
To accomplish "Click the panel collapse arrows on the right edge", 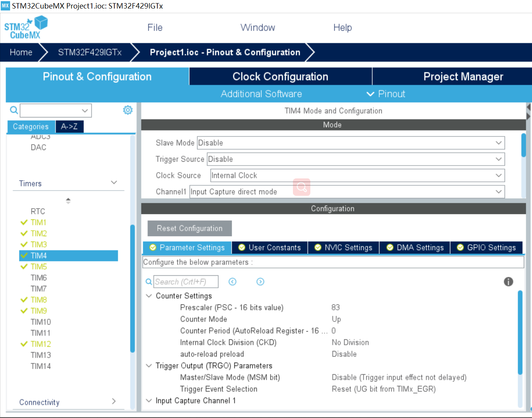I will (529, 112).
